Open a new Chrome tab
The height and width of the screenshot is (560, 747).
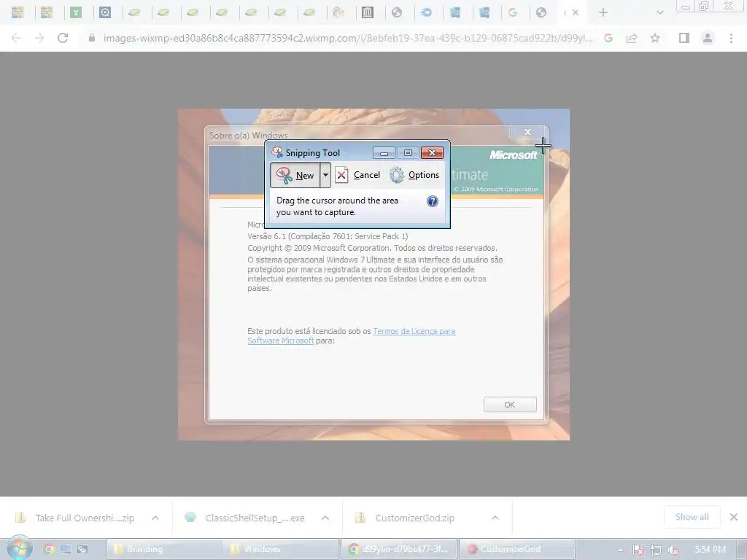[x=603, y=12]
